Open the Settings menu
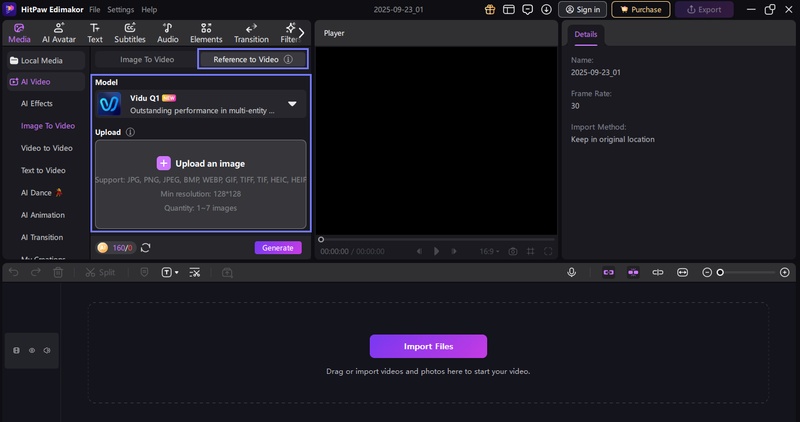Image resolution: width=800 pixels, height=422 pixels. click(120, 9)
